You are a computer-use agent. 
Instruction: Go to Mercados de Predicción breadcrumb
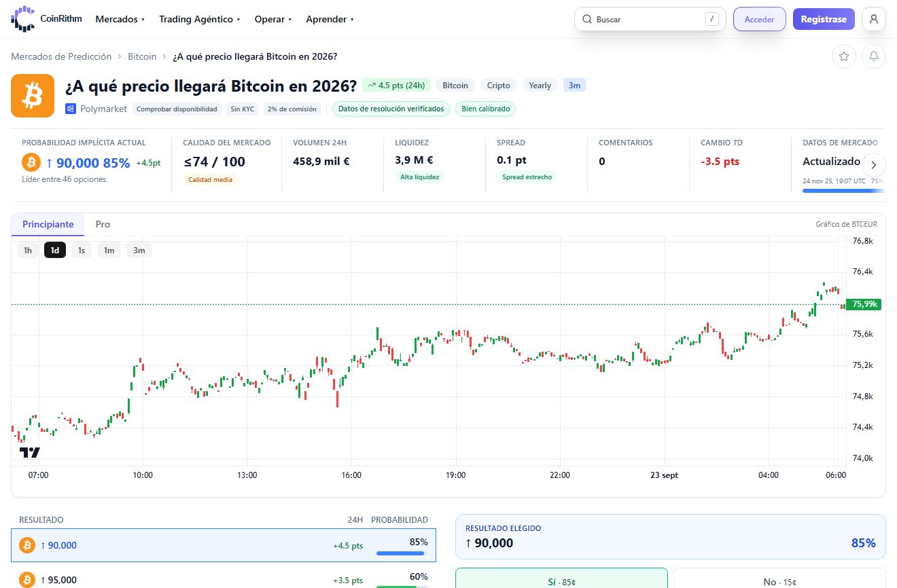point(61,56)
